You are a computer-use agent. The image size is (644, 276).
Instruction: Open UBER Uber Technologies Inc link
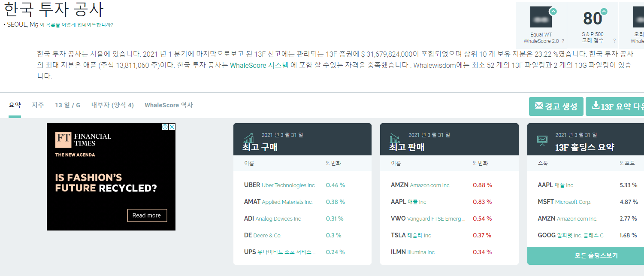[x=279, y=185]
